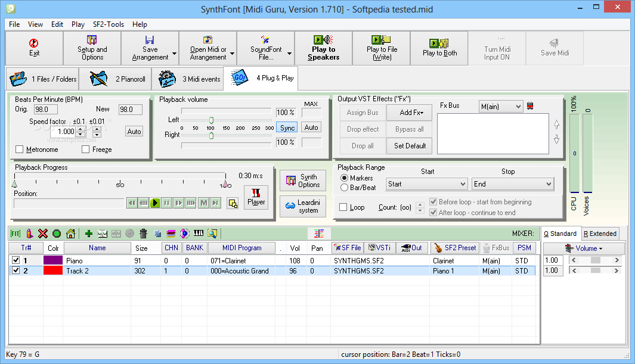
Task: Click the blue-pink sphere icon in track toolbar
Action: [185, 234]
